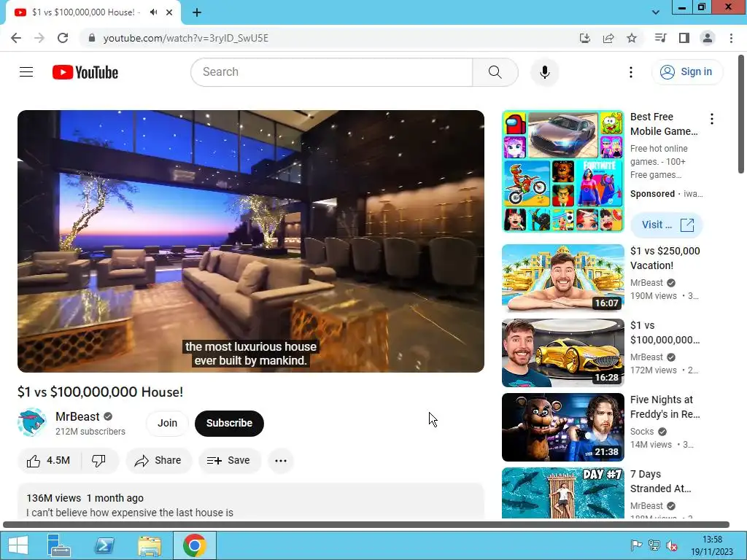Click the Sign in button
Viewport: 747px width, 560px height.
click(x=686, y=72)
